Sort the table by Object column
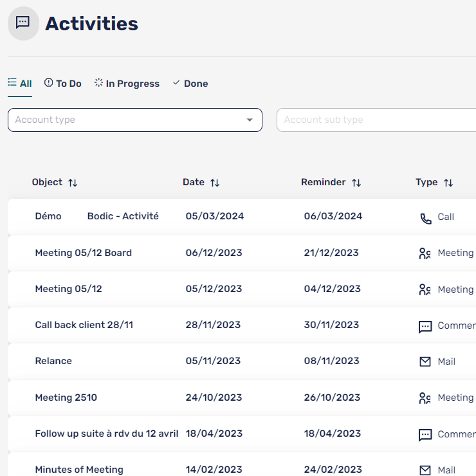Viewport: 476px width, 476px height. 73,183
